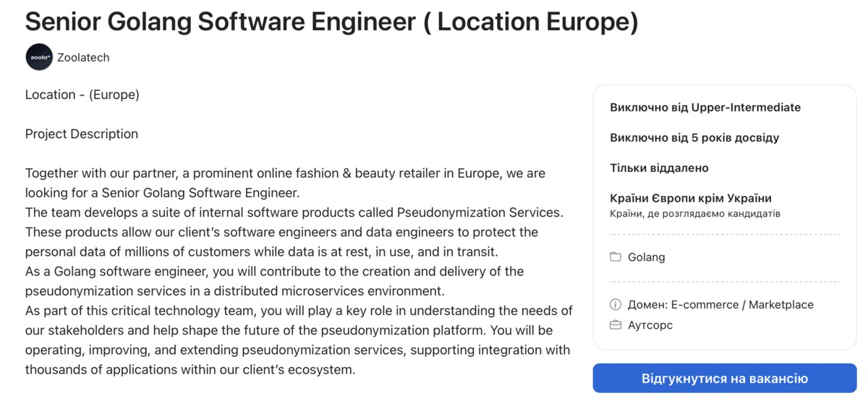Image resolution: width=868 pixels, height=401 pixels.
Task: Click the Домен label text
Action: [647, 305]
